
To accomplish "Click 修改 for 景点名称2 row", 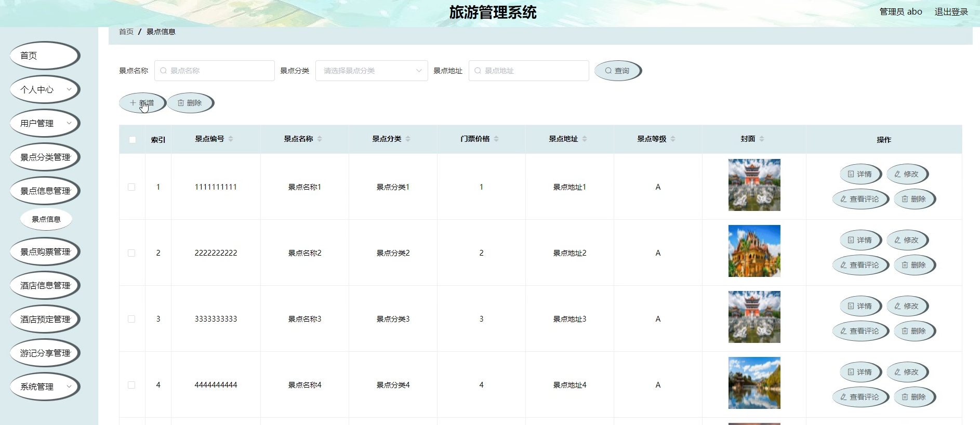I will coord(907,240).
